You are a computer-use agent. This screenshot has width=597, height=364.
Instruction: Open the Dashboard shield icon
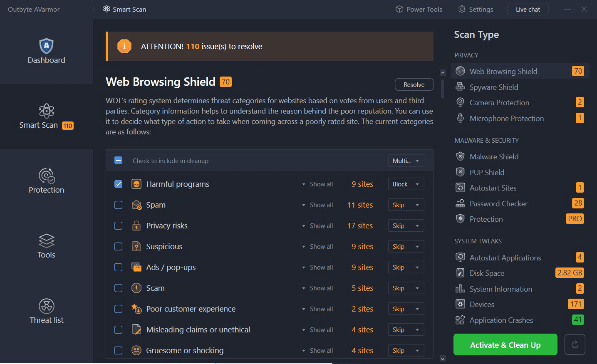point(46,46)
